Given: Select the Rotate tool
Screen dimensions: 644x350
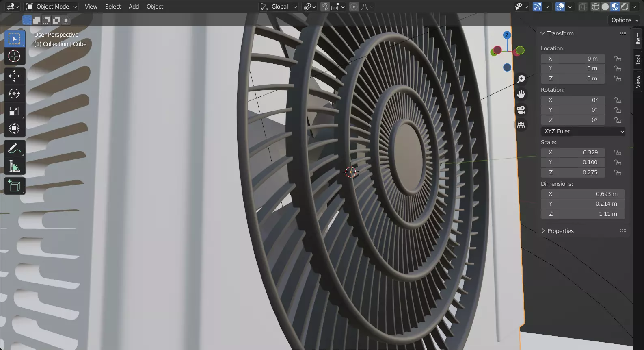Looking at the screenshot, I should click(x=14, y=93).
